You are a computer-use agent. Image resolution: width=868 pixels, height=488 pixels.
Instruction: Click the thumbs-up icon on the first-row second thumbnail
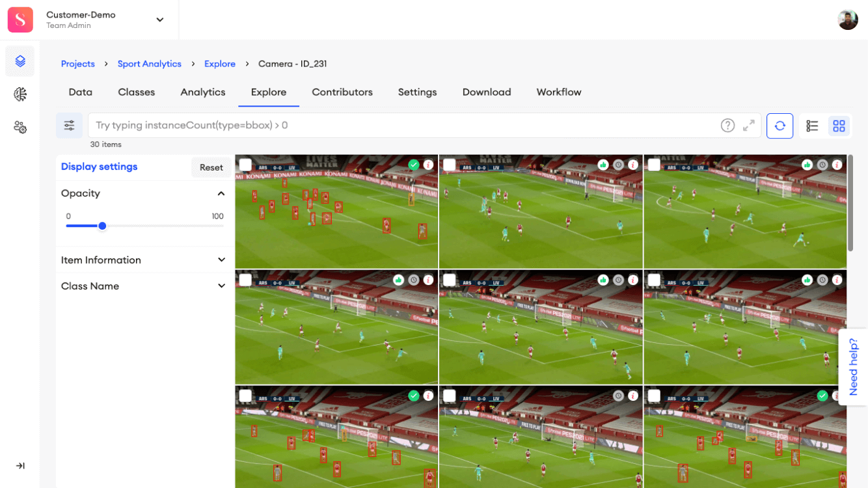tap(604, 165)
